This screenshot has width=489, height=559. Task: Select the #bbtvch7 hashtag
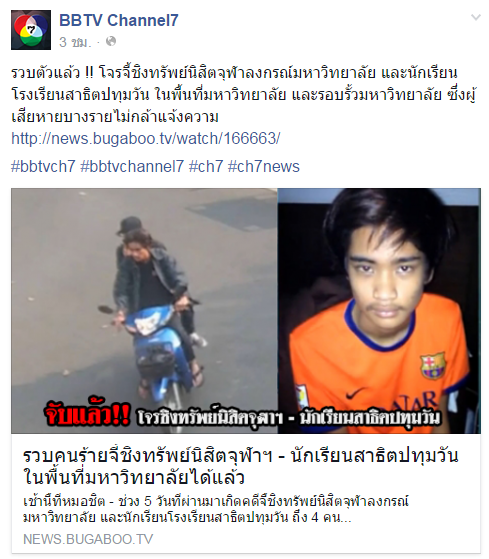43,166
